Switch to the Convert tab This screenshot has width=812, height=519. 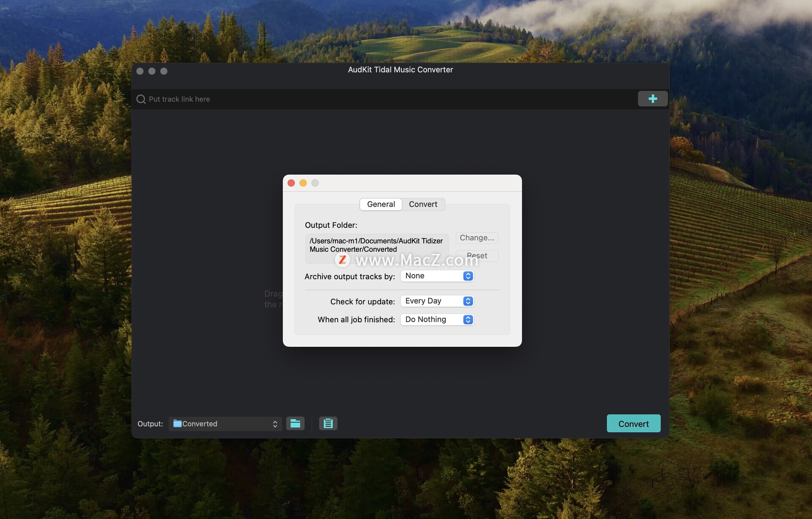click(423, 204)
